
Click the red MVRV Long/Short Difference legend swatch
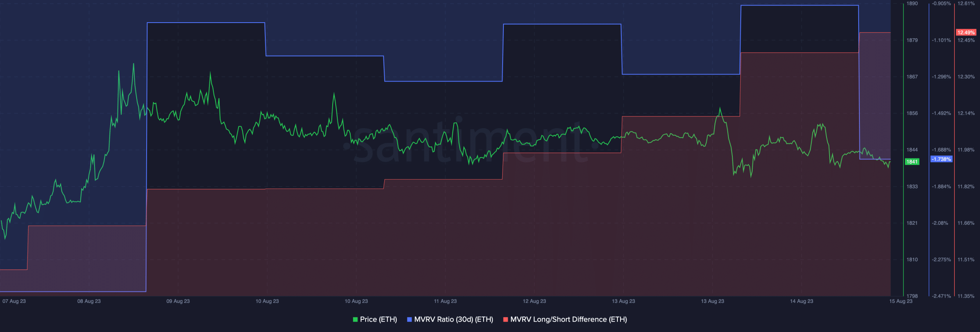click(505, 319)
